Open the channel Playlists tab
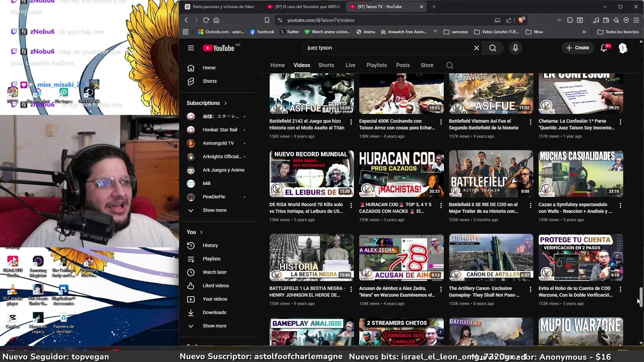The image size is (644, 362). [x=376, y=65]
